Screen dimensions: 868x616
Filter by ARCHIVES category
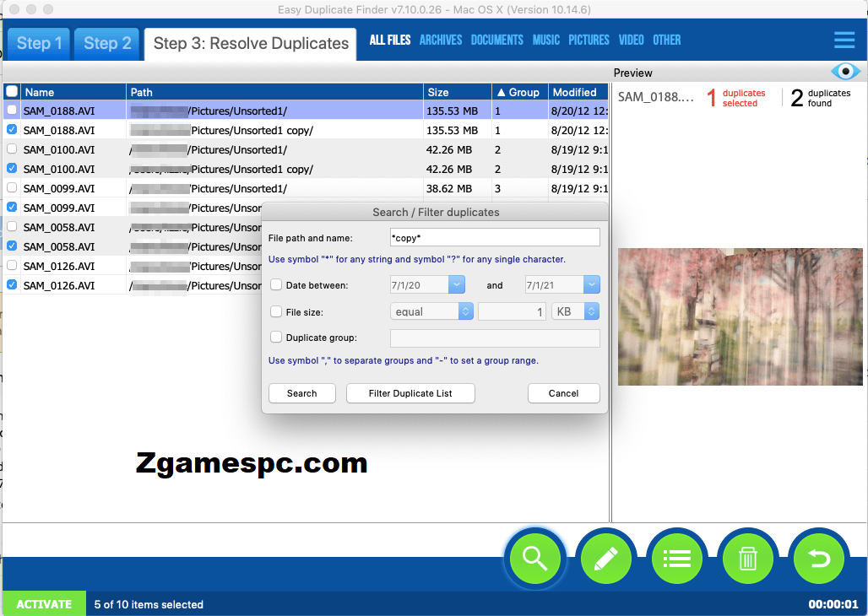coord(441,40)
